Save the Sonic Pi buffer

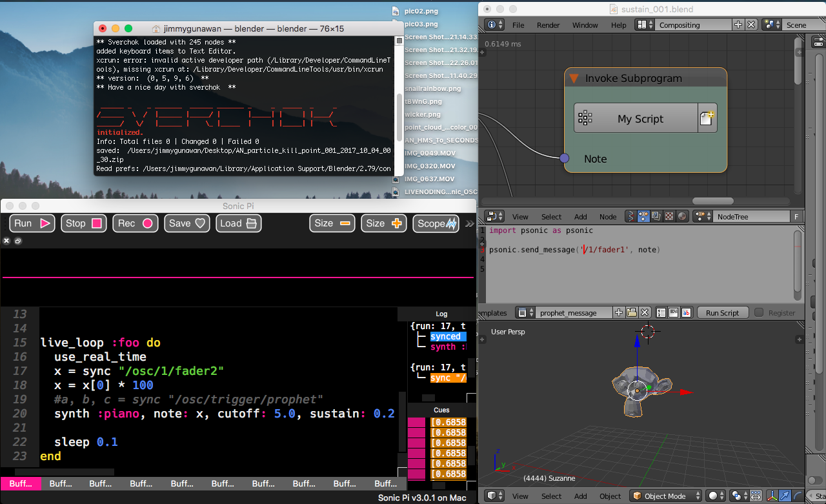[x=187, y=223]
